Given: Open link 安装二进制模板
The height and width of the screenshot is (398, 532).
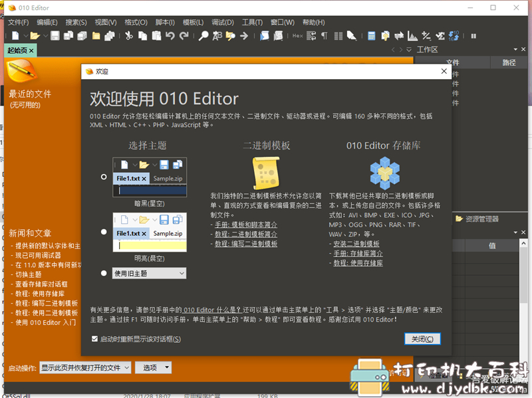Looking at the screenshot, I should point(356,244).
